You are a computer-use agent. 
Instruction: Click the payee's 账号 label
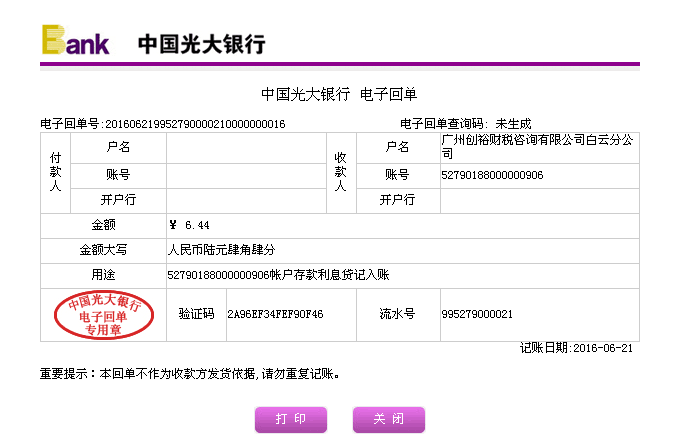(397, 175)
